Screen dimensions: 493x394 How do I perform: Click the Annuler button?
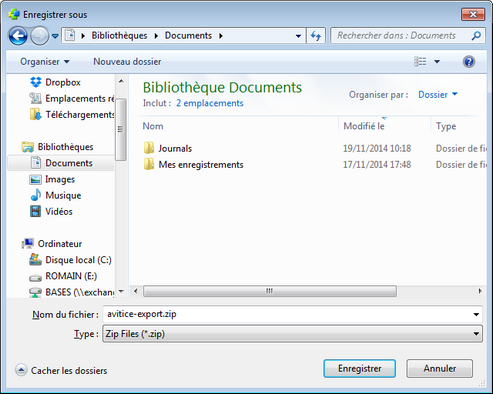[x=439, y=368]
